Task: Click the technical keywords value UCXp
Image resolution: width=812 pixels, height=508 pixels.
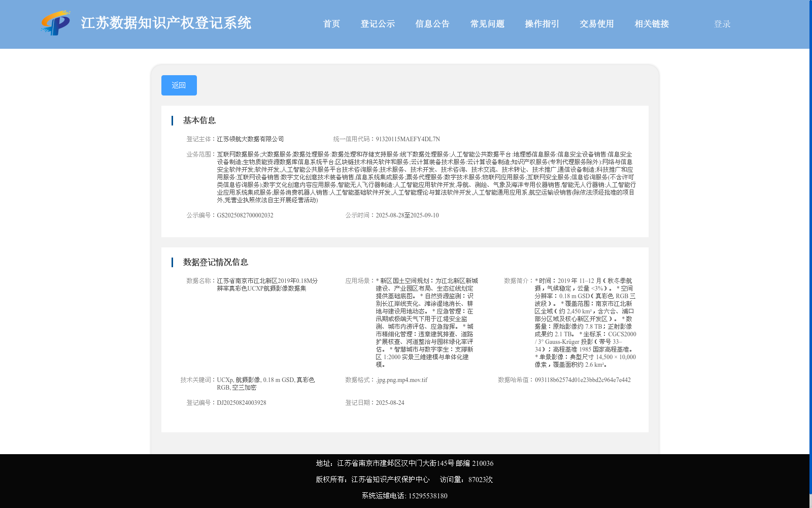Action: pyautogui.click(x=265, y=384)
